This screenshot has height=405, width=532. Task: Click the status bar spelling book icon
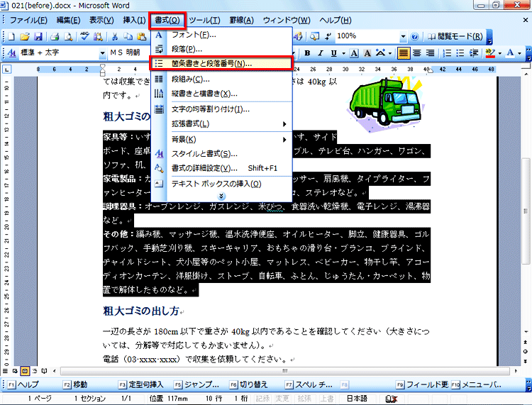coord(392,399)
